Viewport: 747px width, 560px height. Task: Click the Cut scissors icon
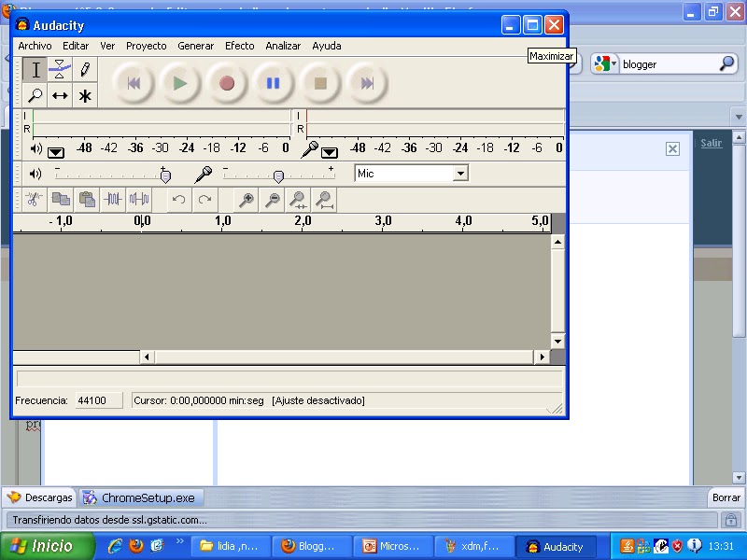tap(34, 199)
